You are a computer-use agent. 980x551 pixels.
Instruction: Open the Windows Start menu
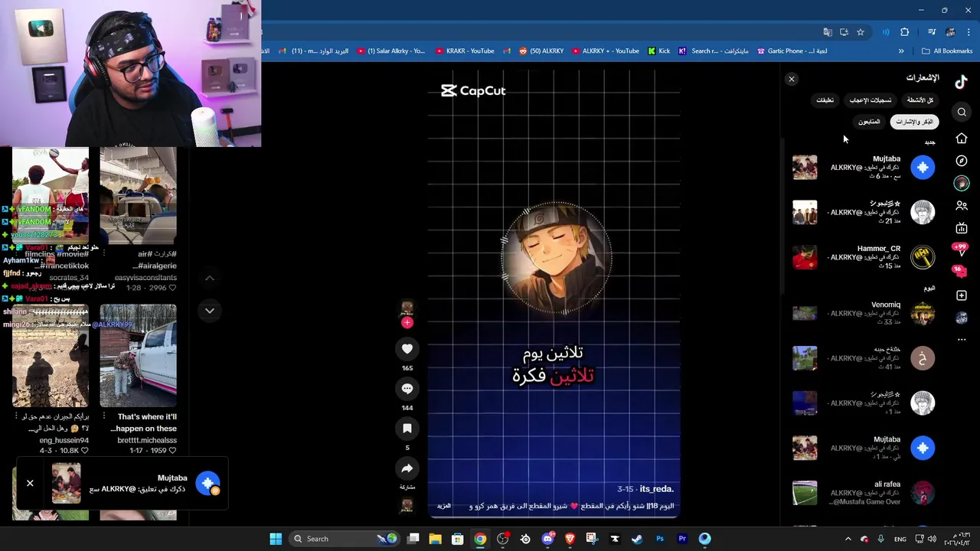tap(276, 539)
